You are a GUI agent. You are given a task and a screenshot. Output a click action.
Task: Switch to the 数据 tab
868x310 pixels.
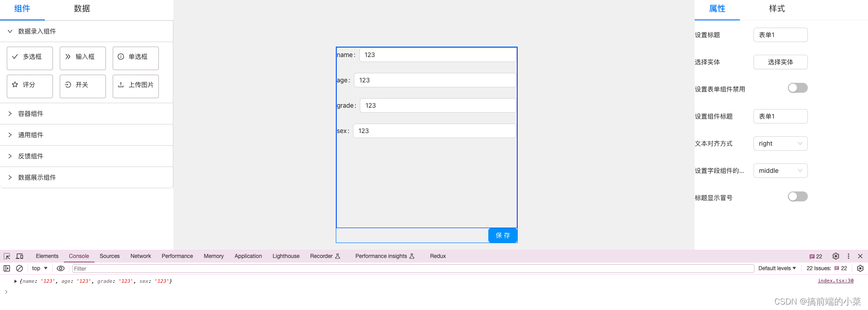[x=82, y=9]
